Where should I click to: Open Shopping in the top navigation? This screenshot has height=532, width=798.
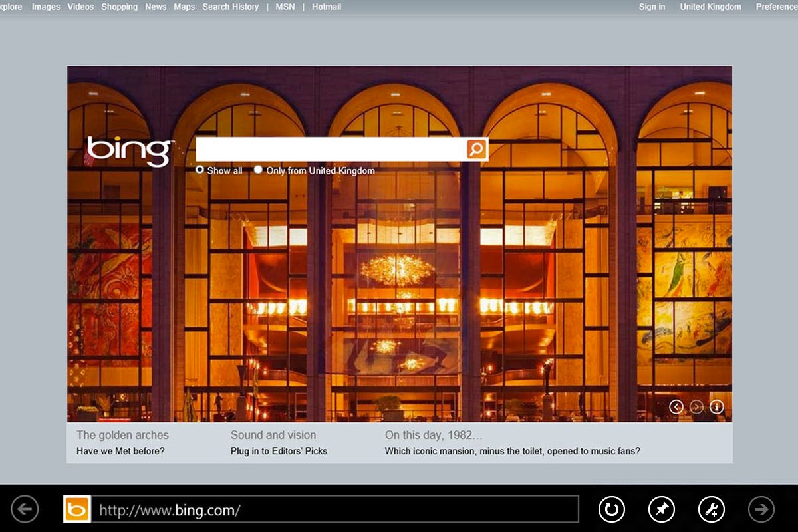(120, 7)
